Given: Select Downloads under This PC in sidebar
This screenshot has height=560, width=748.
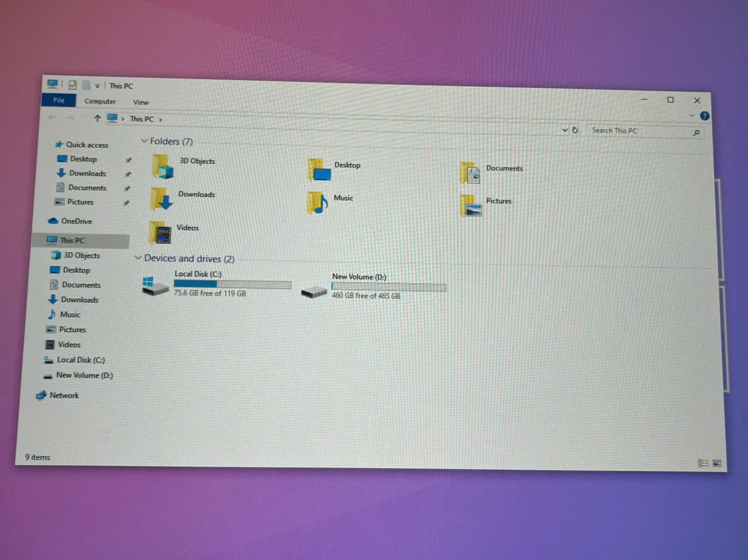Looking at the screenshot, I should click(80, 299).
